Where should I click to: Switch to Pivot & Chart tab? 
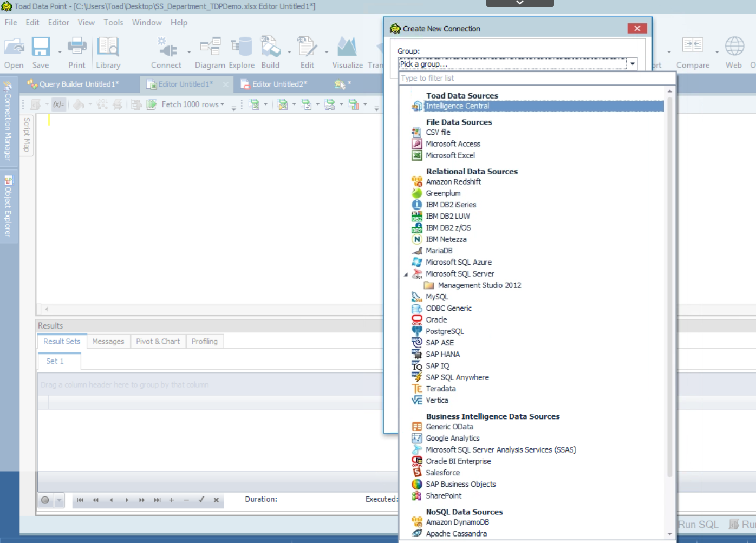[x=158, y=342]
